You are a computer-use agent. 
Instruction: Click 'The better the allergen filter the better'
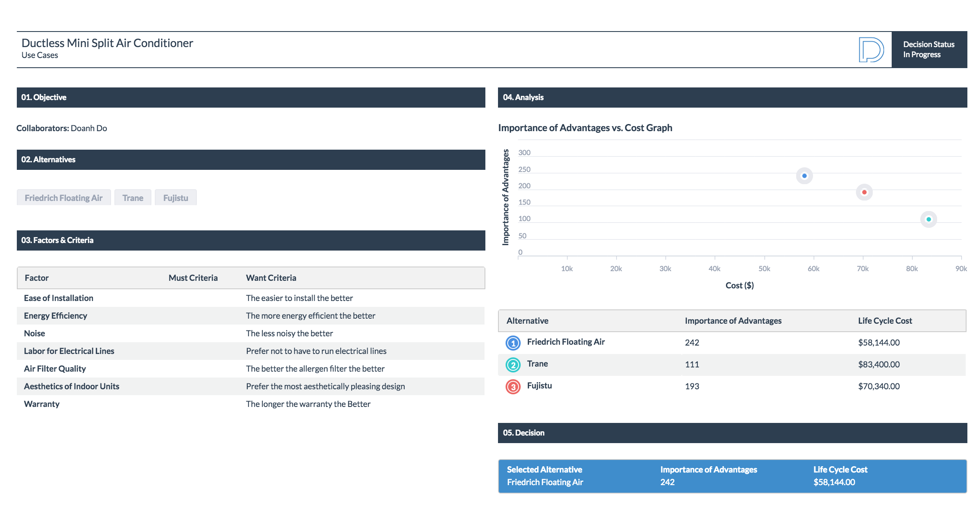[x=315, y=369]
